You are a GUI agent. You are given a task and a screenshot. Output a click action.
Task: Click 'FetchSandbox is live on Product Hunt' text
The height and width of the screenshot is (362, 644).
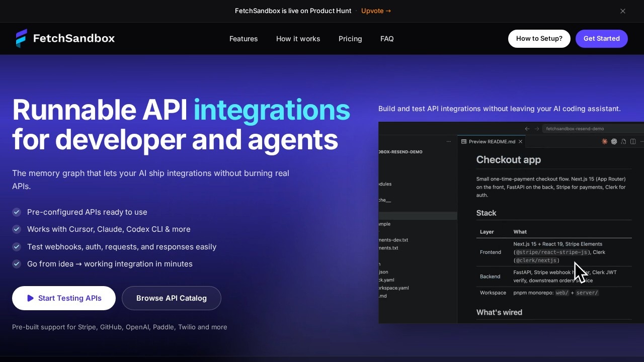pos(293,11)
